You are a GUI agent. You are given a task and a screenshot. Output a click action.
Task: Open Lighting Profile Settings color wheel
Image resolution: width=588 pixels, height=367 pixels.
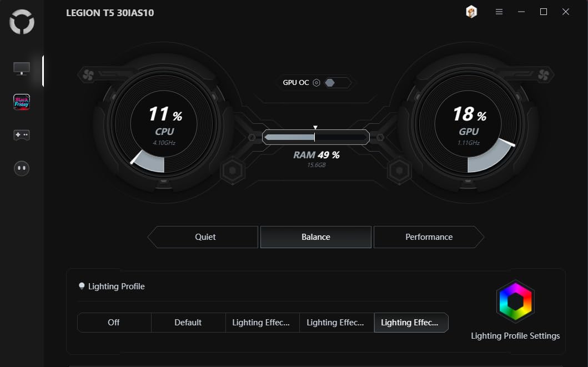[515, 301]
